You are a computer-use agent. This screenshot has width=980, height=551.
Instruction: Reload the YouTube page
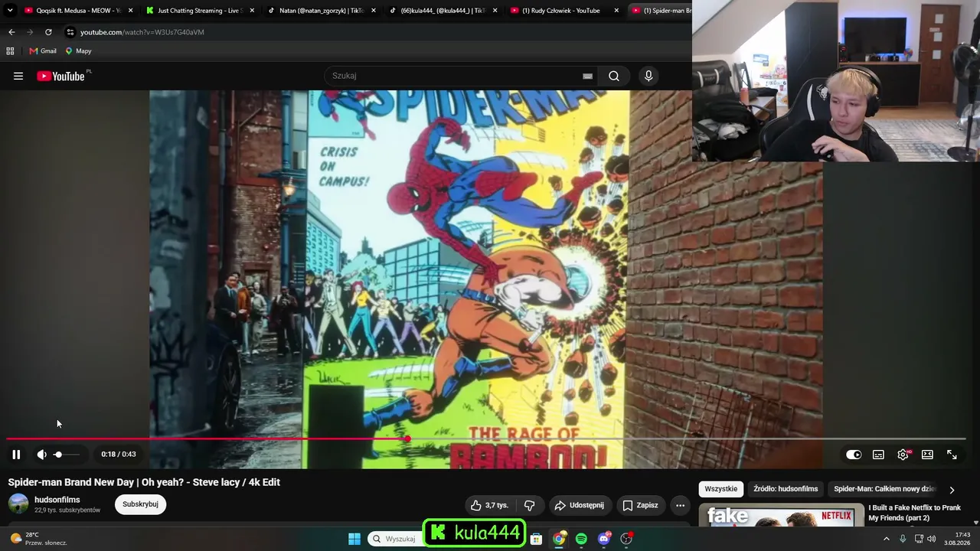48,32
